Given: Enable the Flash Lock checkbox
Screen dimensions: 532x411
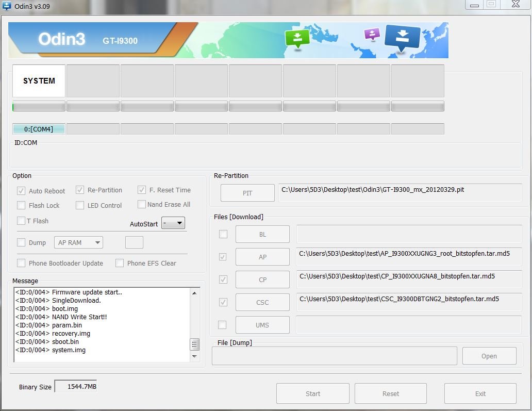Looking at the screenshot, I should (x=21, y=205).
